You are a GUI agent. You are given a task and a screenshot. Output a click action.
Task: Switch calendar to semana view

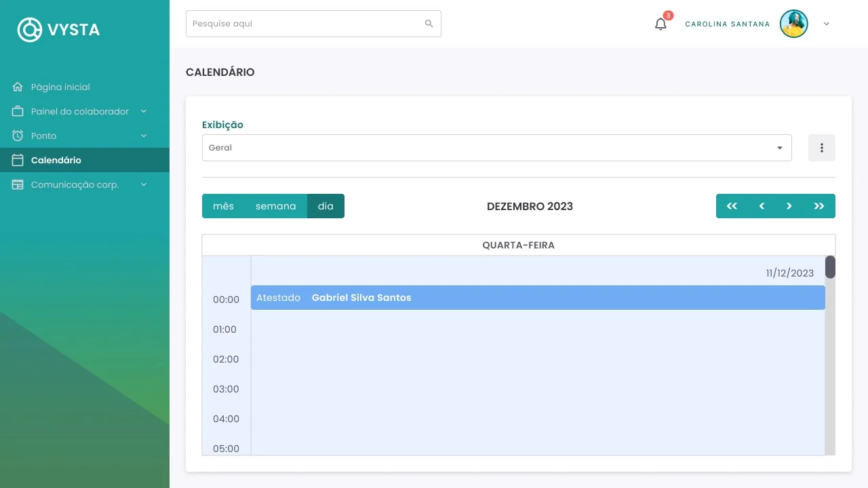(x=276, y=206)
